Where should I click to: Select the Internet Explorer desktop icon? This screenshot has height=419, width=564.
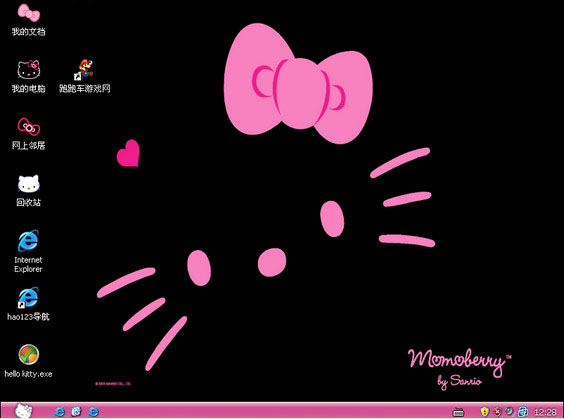28,241
